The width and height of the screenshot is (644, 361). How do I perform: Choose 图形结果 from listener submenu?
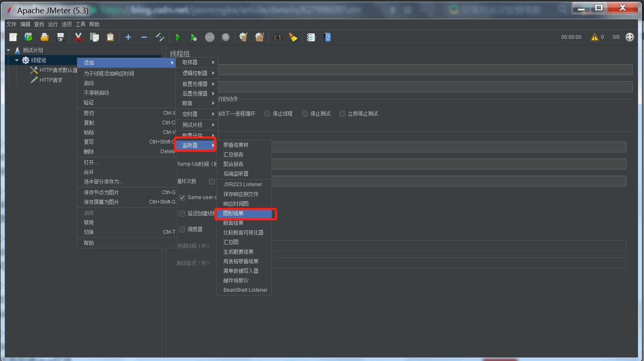244,213
